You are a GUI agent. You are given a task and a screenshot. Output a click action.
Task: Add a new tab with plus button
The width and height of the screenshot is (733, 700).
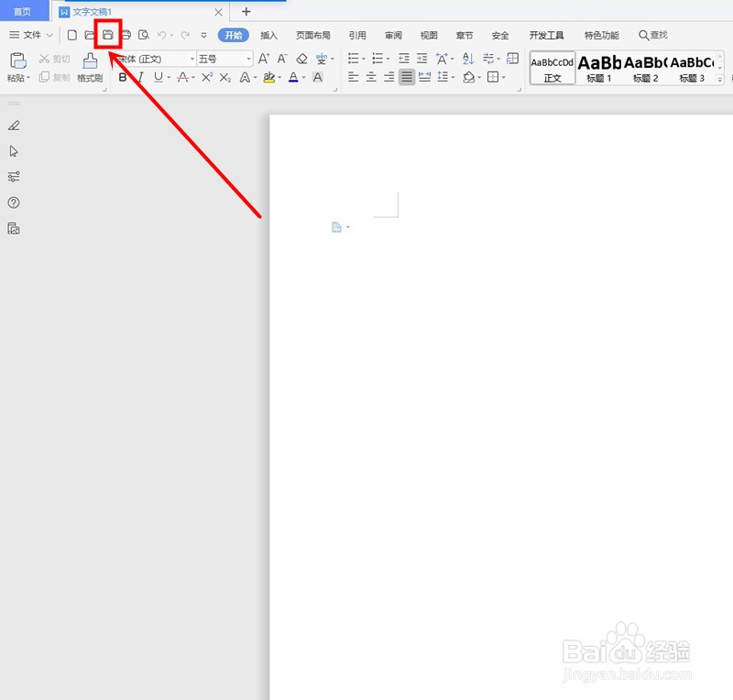click(246, 12)
